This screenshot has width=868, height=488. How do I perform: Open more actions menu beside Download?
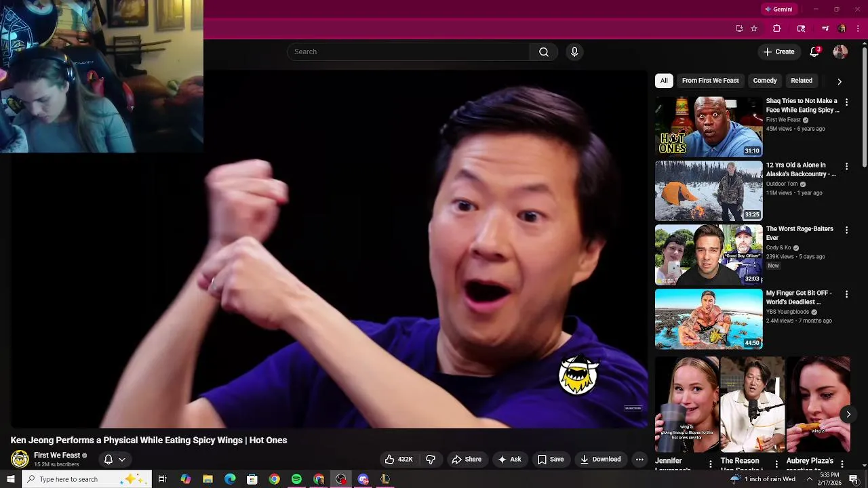639,460
